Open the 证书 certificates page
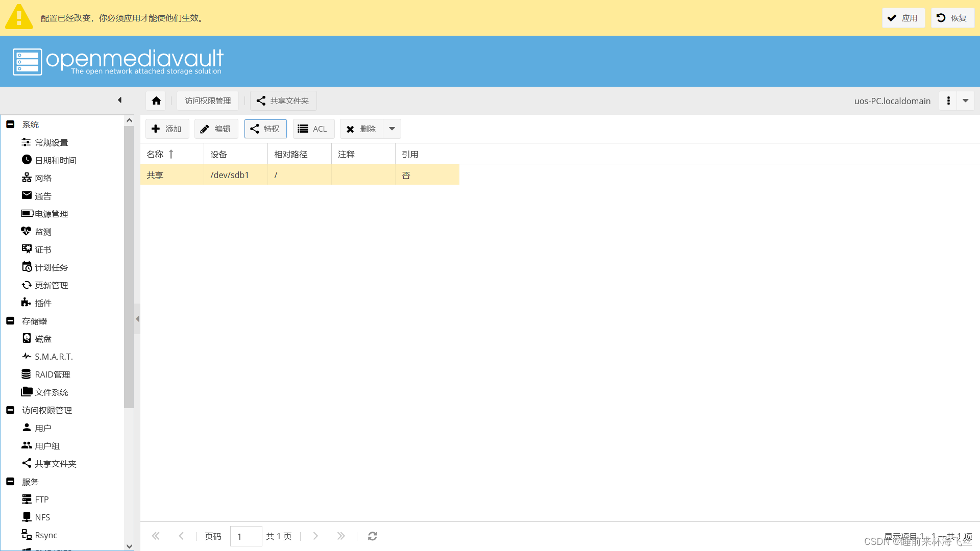 [x=43, y=249]
